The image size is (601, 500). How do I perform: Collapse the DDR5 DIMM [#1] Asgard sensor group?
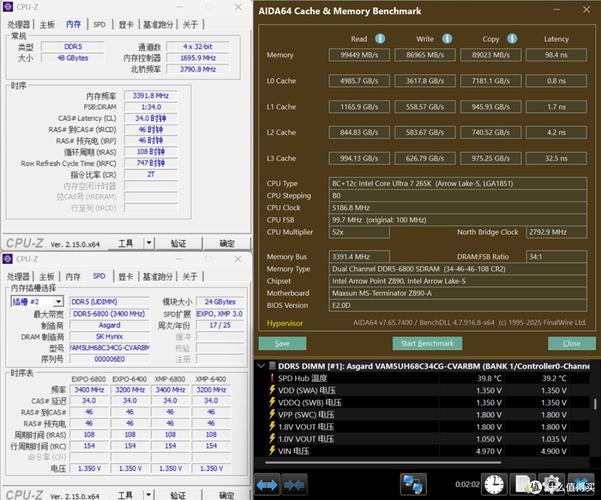coord(263,365)
